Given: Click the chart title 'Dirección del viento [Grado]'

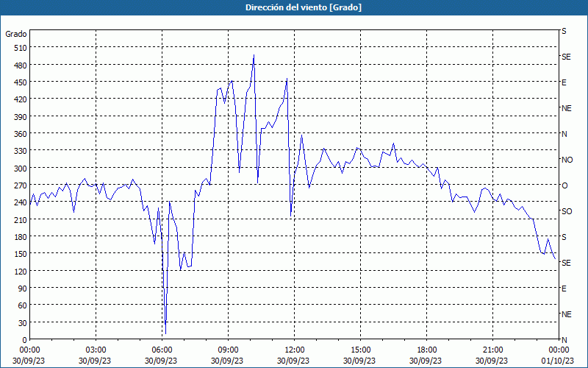Looking at the screenshot, I should pyautogui.click(x=304, y=7).
